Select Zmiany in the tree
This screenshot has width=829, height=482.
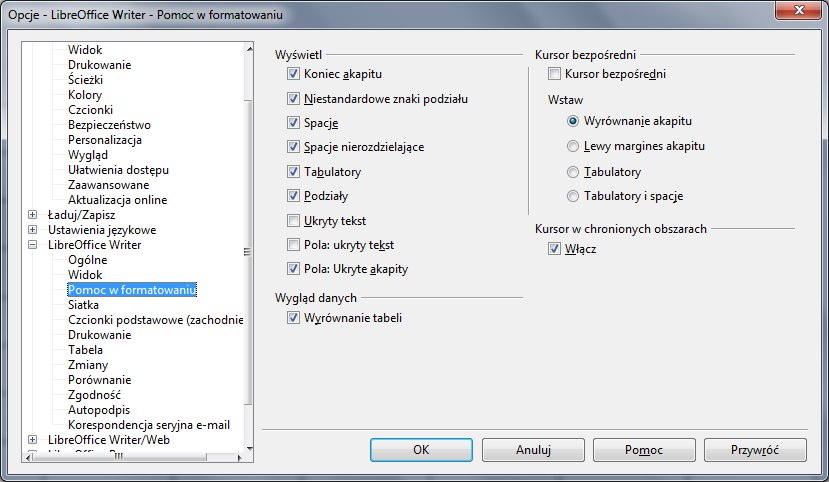(88, 365)
